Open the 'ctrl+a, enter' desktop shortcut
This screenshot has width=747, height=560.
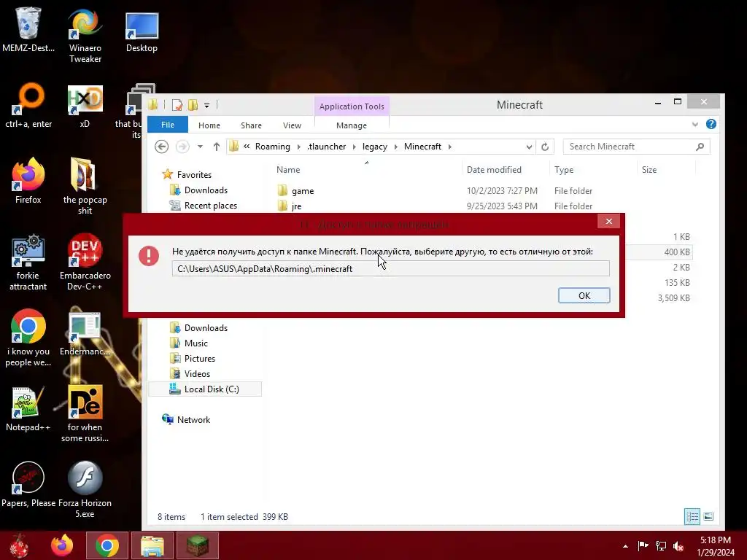[28, 105]
